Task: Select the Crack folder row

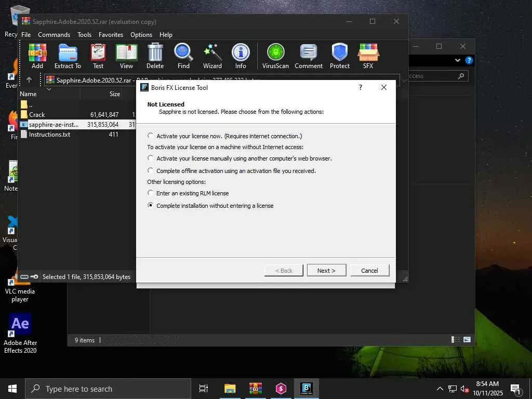Action: tap(77, 115)
